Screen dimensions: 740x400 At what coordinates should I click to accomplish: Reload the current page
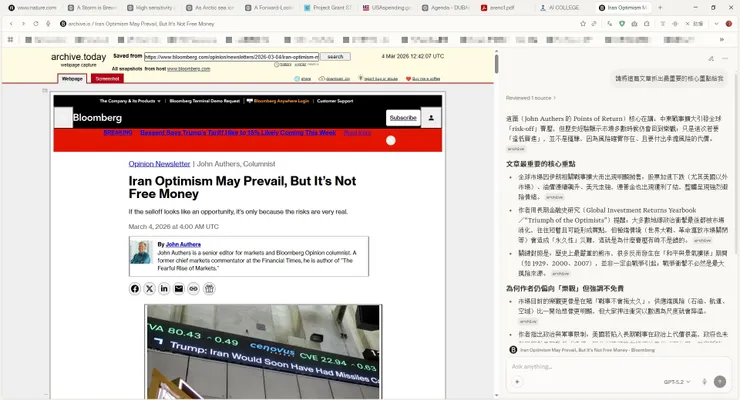pos(36,24)
